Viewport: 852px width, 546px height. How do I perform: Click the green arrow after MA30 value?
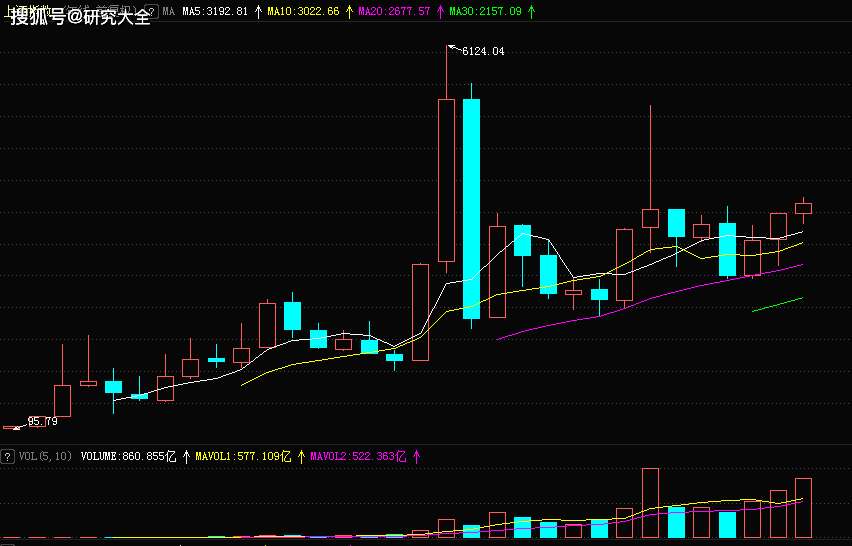(531, 11)
